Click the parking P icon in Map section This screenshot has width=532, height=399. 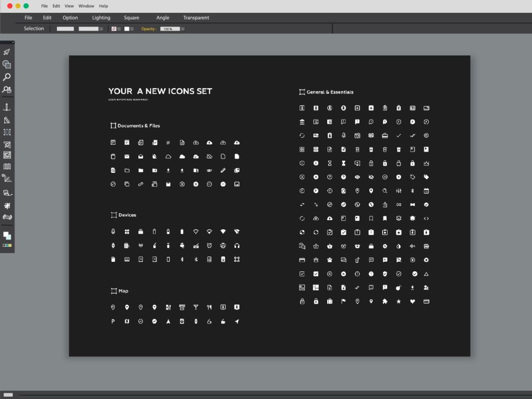[113, 321]
